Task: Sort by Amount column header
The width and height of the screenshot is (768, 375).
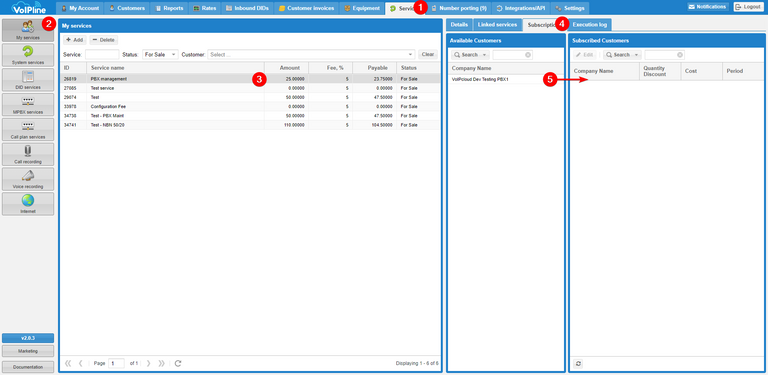Action: [x=287, y=68]
